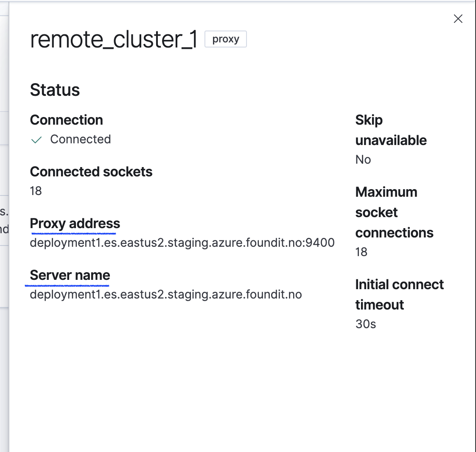Click the Connected status checkmark icon

tap(36, 140)
